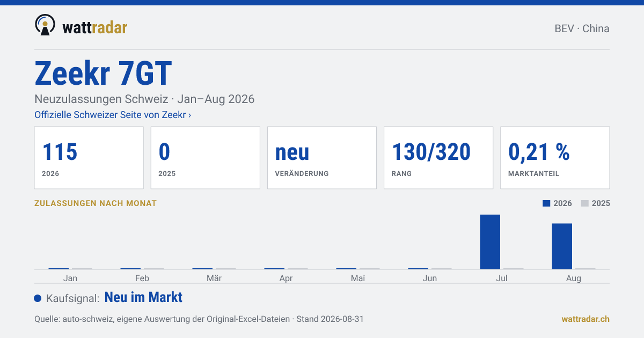
Task: Click the Mai axis label
Action: 358,278
